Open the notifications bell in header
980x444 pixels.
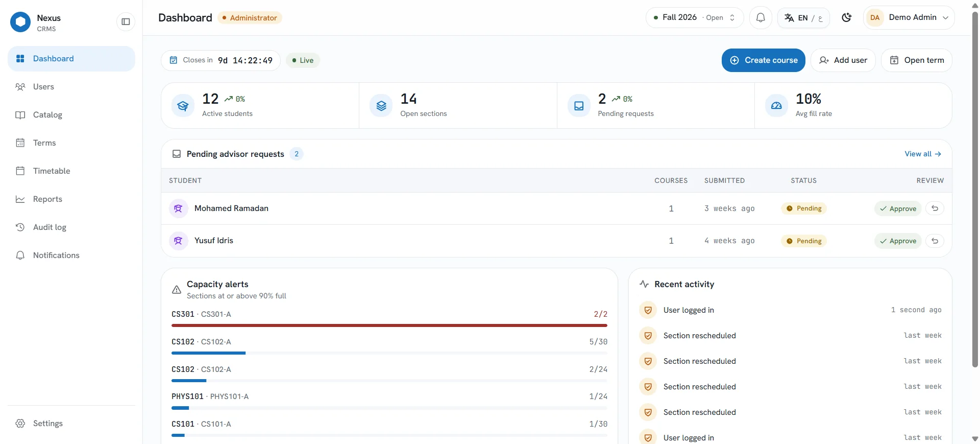click(x=761, y=18)
